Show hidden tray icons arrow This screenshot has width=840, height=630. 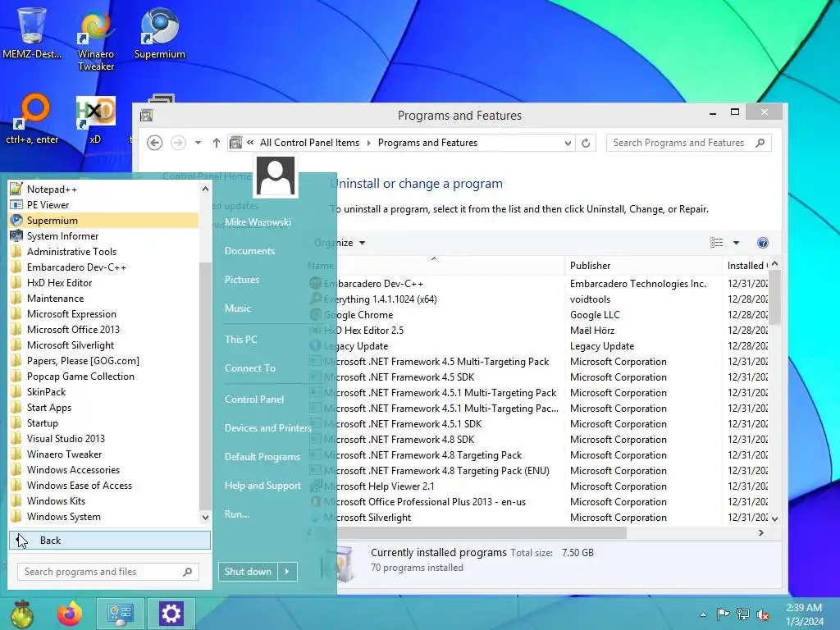pos(703,614)
